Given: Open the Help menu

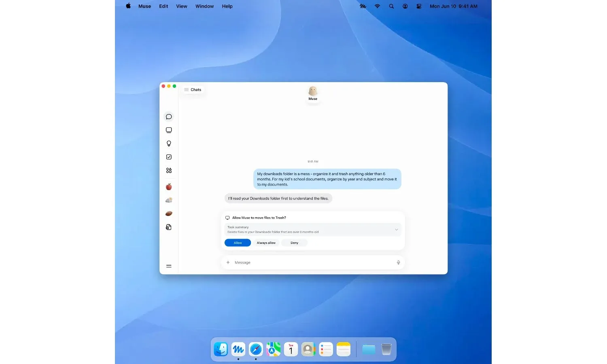Looking at the screenshot, I should 227,6.
